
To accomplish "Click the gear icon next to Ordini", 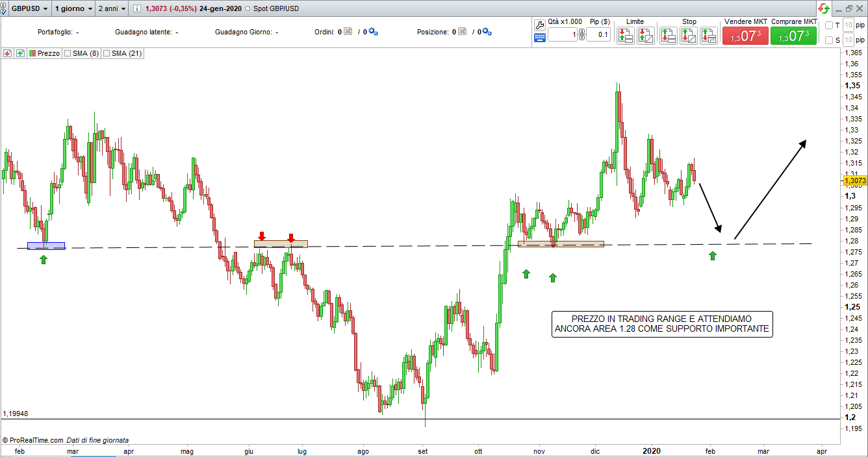I will pyautogui.click(x=373, y=32).
